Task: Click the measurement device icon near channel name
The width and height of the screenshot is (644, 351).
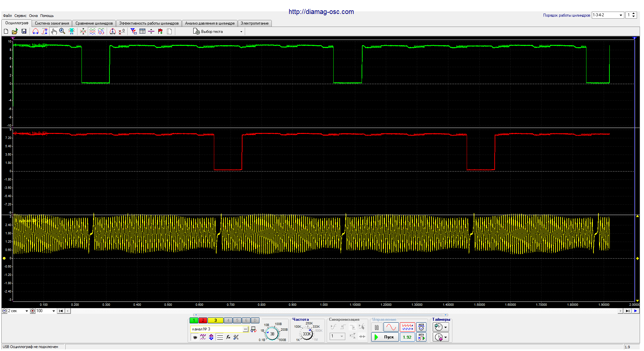Action: pos(253,329)
